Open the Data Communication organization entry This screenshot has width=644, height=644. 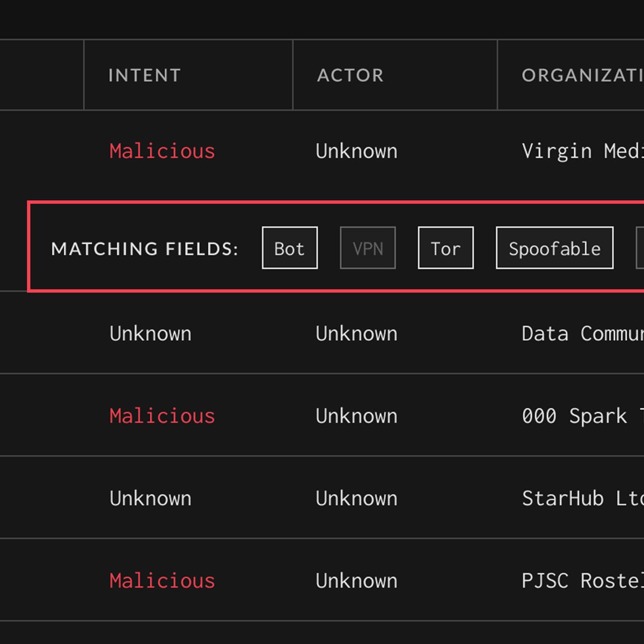click(x=582, y=334)
